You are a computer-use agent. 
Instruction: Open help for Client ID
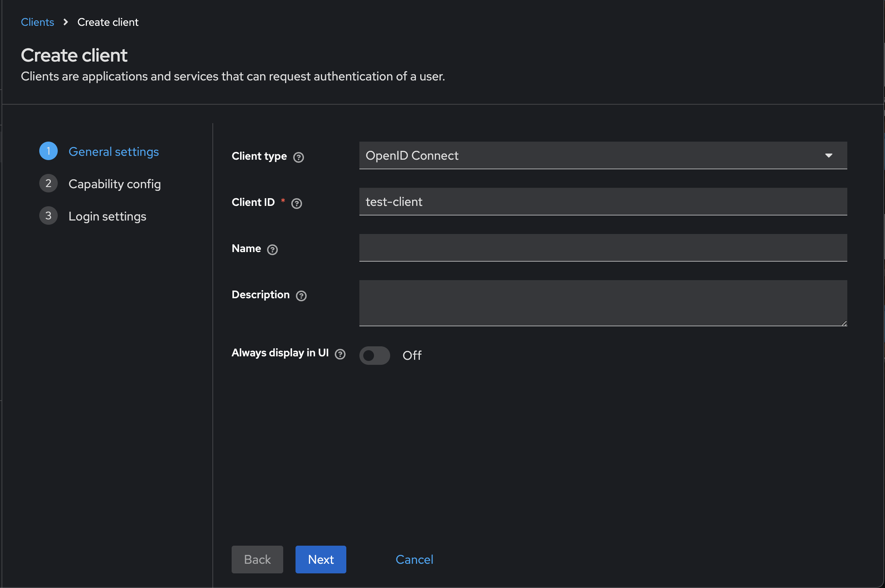pyautogui.click(x=297, y=204)
